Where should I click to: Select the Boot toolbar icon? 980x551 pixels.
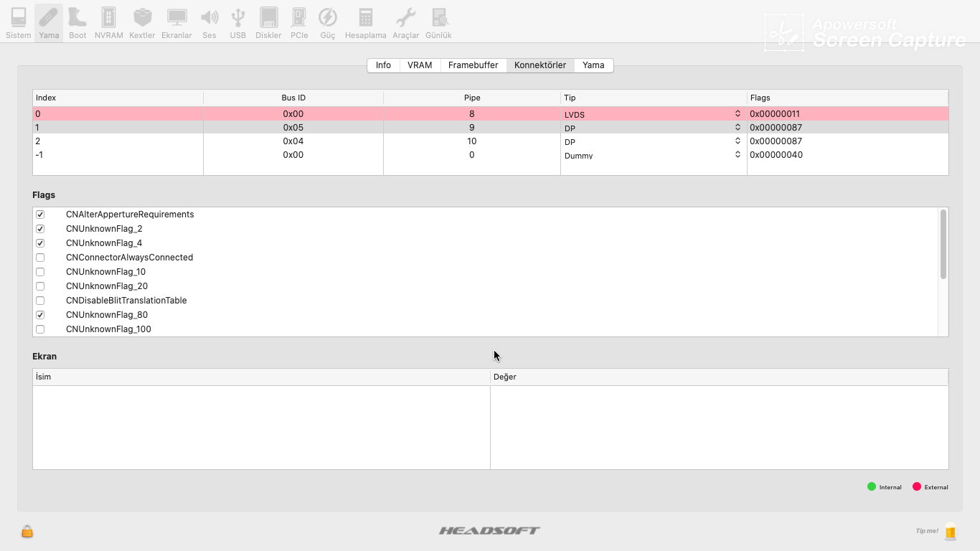(x=77, y=22)
